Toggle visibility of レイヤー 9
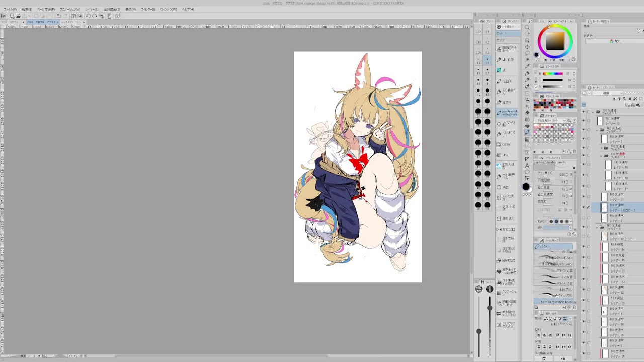Screen dimensions: 644x362 tap(583, 342)
